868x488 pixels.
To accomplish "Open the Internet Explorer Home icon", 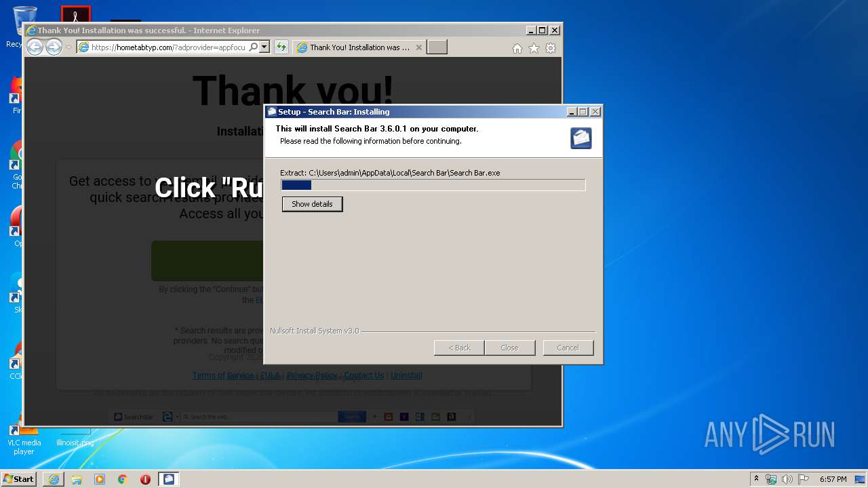I will [x=517, y=48].
